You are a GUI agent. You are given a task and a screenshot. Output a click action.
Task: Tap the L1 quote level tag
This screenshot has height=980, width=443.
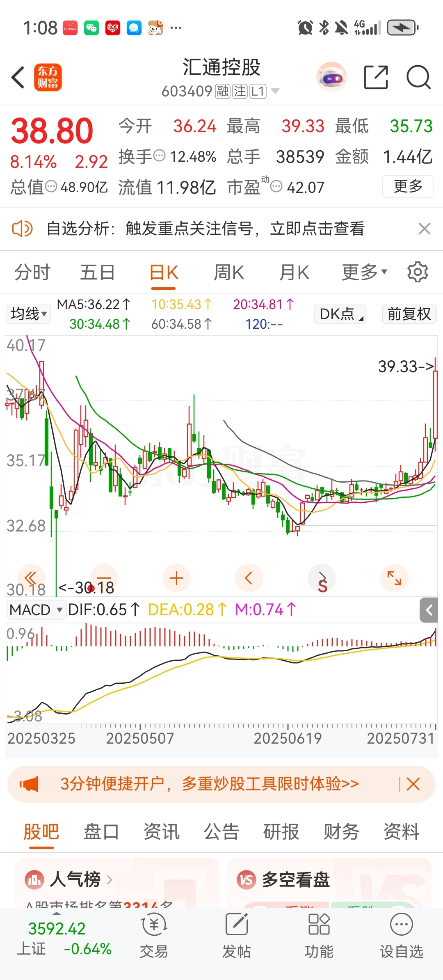(258, 91)
